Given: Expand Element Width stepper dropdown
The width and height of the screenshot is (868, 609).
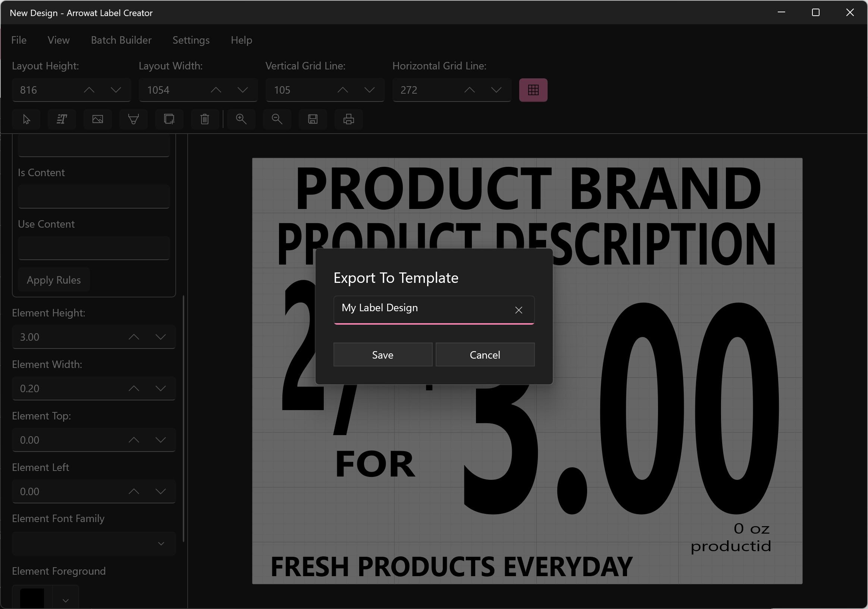Looking at the screenshot, I should click(x=161, y=388).
